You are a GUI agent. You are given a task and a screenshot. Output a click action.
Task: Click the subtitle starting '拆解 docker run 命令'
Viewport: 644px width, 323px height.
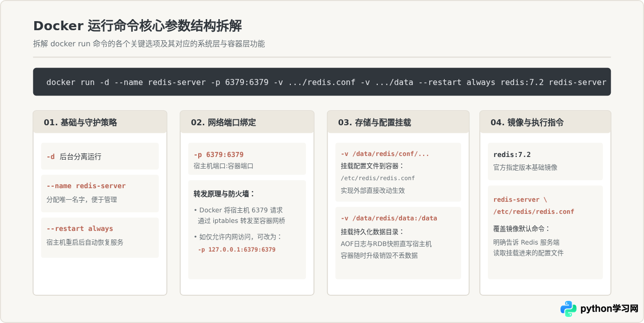[149, 44]
